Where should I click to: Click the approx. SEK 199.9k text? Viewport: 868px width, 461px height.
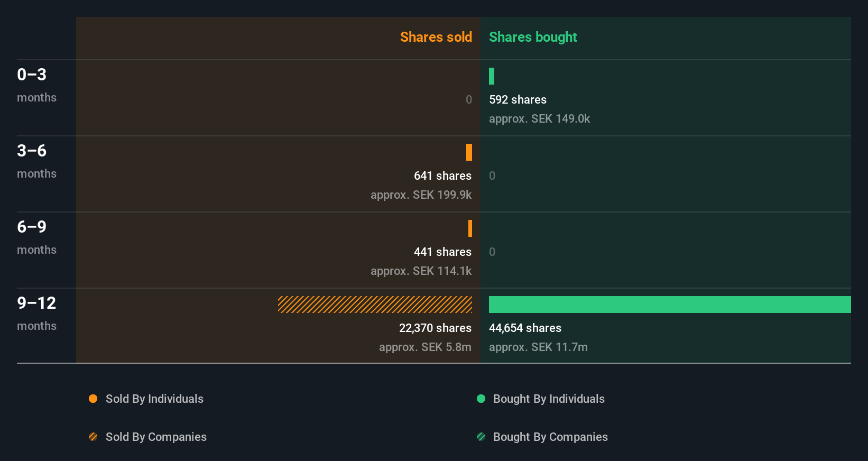tap(421, 195)
